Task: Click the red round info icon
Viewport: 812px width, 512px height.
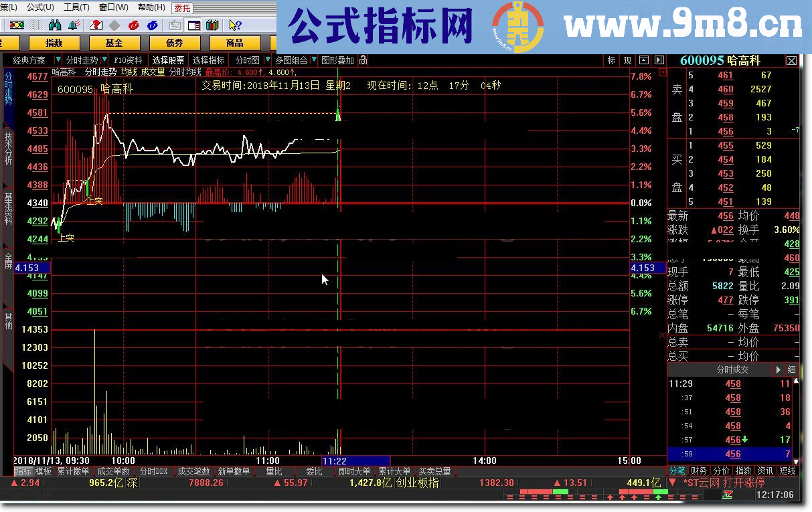Action: pos(133,25)
